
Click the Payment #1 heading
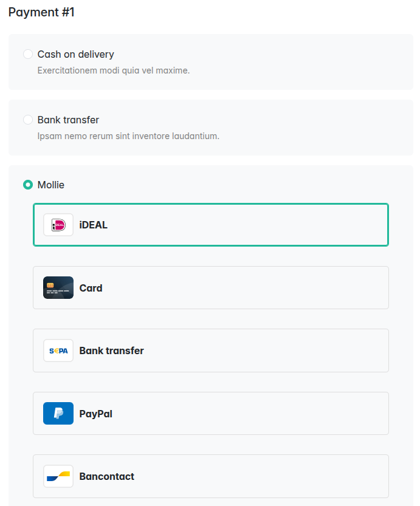pos(41,12)
